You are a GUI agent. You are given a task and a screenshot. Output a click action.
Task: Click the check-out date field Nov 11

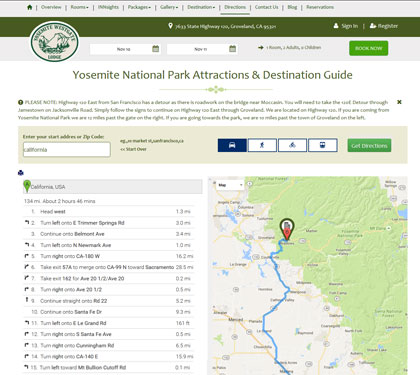pyautogui.click(x=201, y=49)
